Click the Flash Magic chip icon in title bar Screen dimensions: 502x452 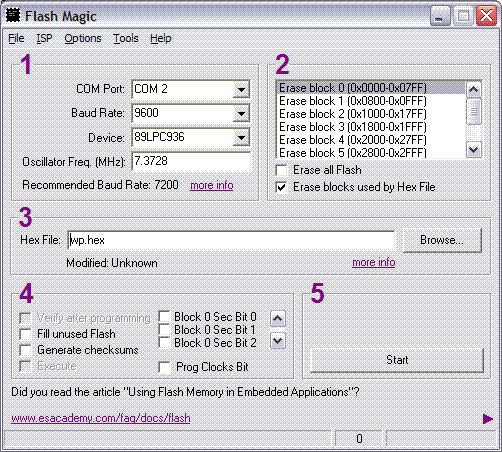[x=13, y=16]
